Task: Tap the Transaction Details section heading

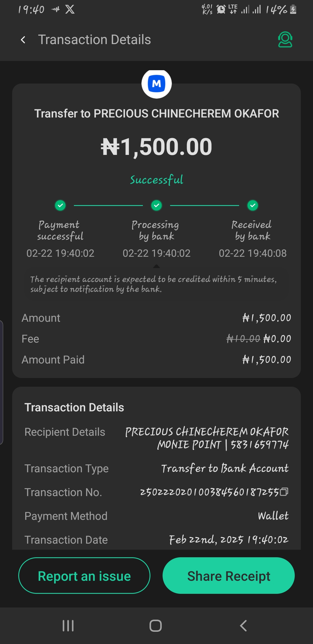Action: coord(74,408)
